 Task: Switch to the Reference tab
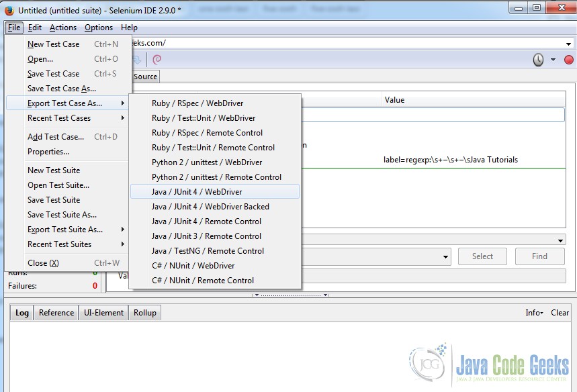[56, 313]
